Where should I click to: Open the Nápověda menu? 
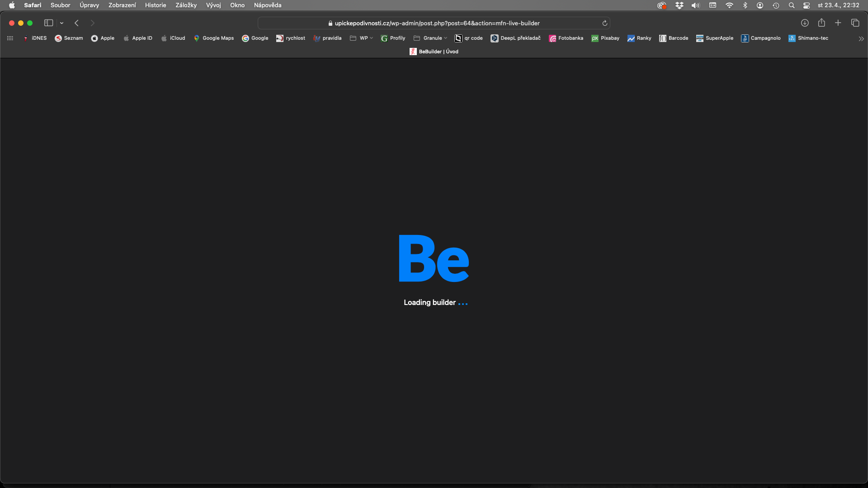tap(268, 5)
